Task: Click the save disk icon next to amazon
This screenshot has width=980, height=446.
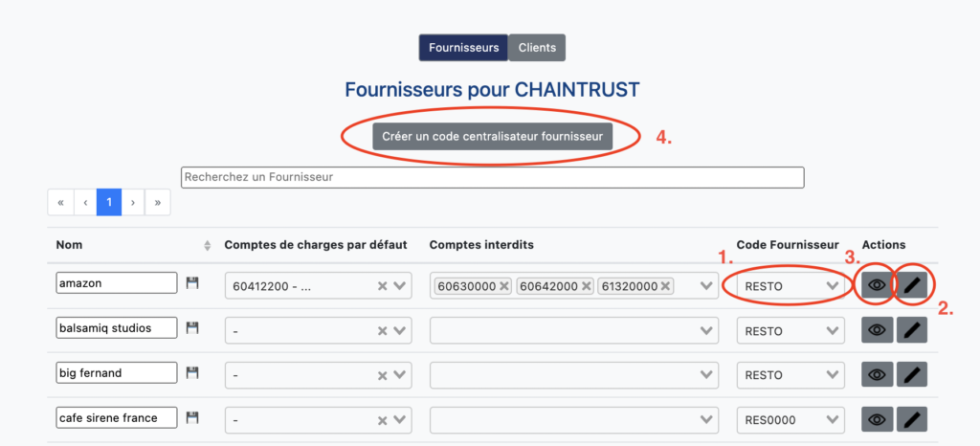Action: tap(192, 283)
